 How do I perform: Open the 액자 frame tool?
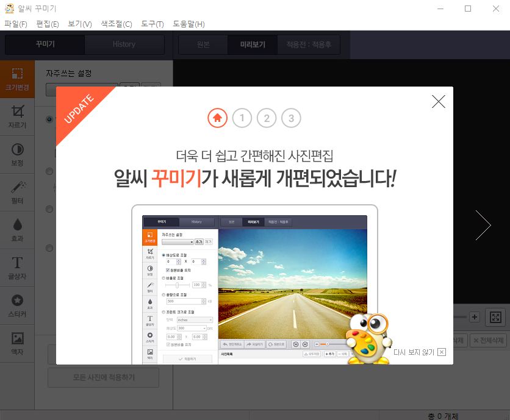[17, 343]
